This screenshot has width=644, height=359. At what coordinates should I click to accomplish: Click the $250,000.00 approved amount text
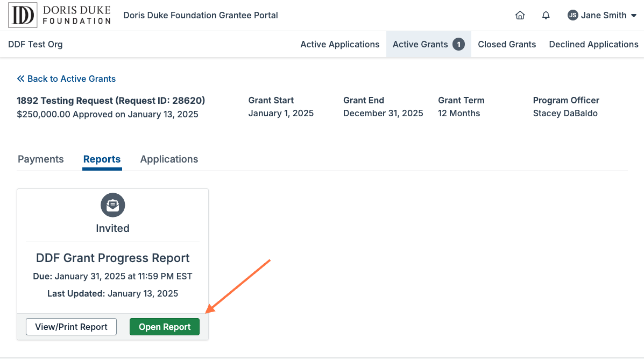click(x=108, y=114)
